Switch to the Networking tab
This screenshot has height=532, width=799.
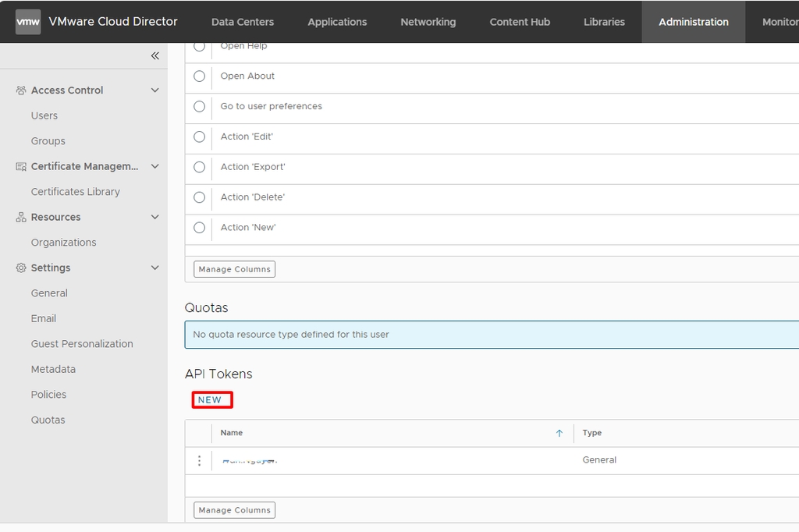[428, 22]
